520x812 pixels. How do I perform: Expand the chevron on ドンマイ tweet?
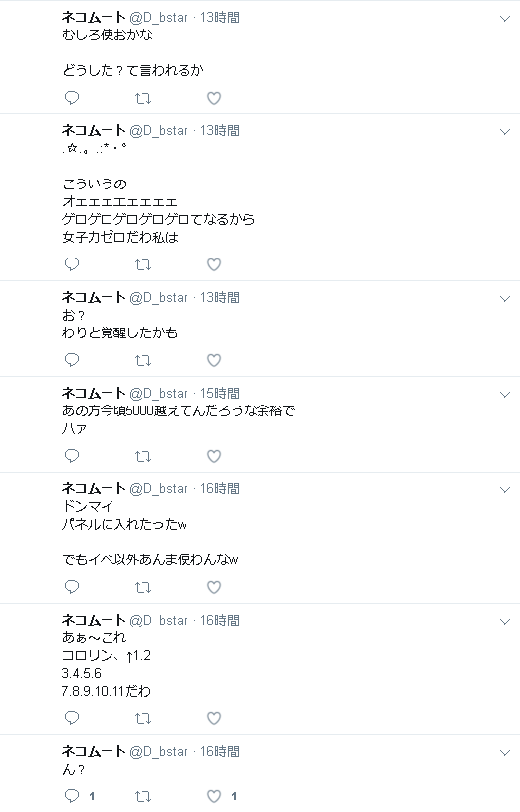(505, 490)
